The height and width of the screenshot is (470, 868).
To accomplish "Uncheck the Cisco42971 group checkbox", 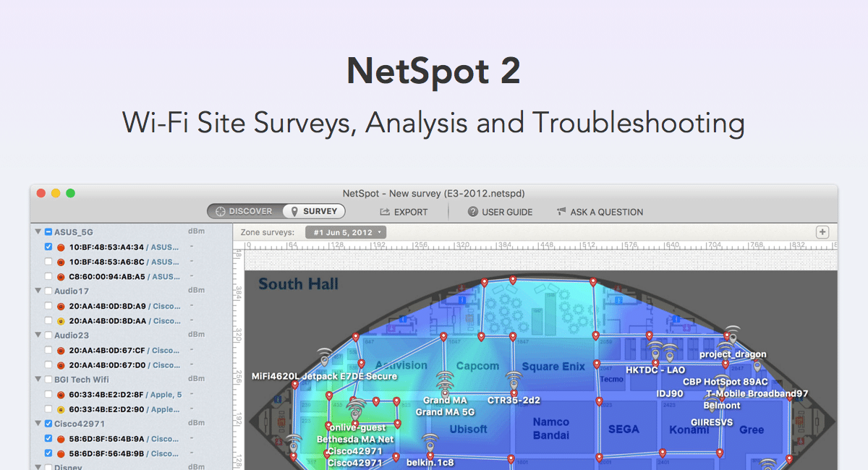I will click(x=48, y=424).
